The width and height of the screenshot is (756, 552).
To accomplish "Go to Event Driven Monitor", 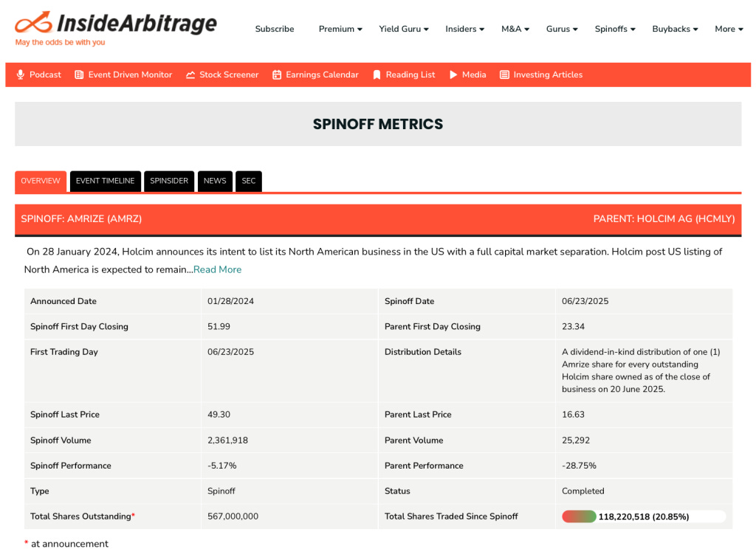I will point(130,75).
